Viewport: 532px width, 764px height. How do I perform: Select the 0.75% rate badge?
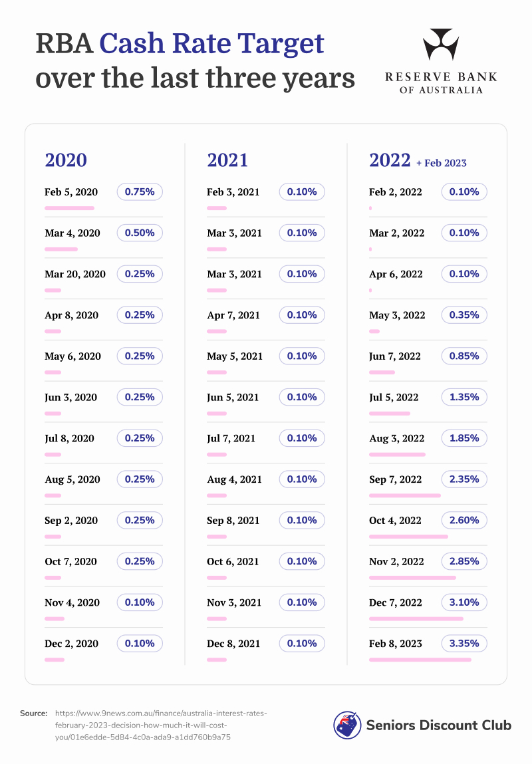coord(140,192)
